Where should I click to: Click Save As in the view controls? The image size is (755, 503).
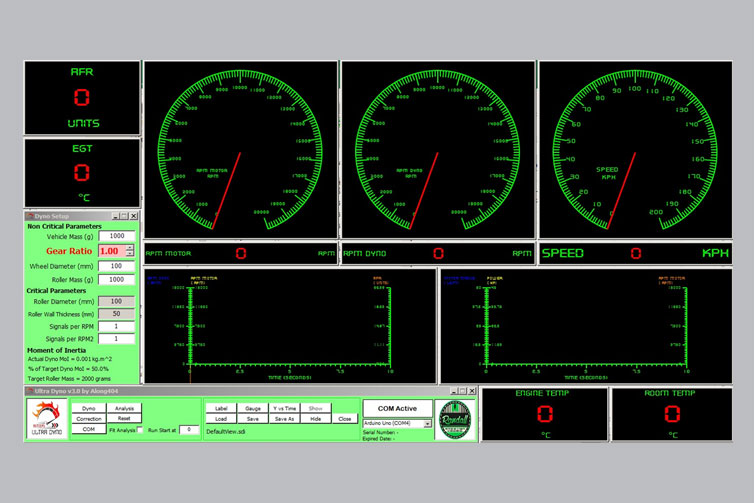284,419
